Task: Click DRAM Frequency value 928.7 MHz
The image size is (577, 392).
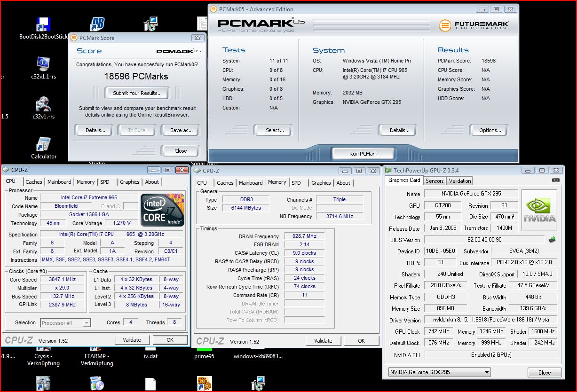Action: click(304, 236)
